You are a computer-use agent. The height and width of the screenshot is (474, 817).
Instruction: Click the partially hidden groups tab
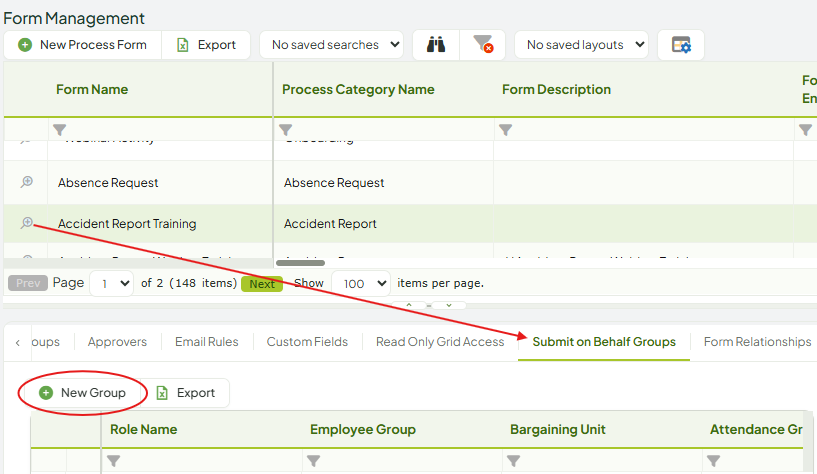[x=45, y=342]
